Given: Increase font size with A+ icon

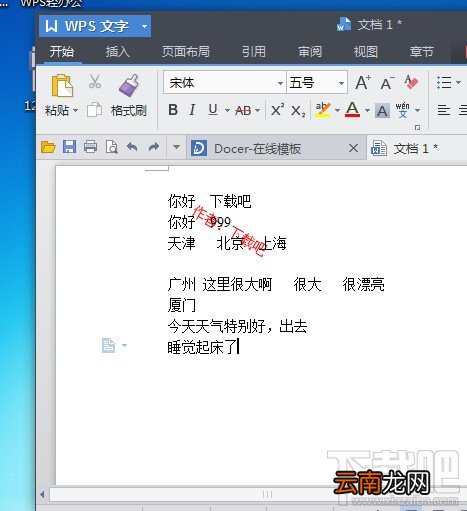Looking at the screenshot, I should click(x=363, y=82).
